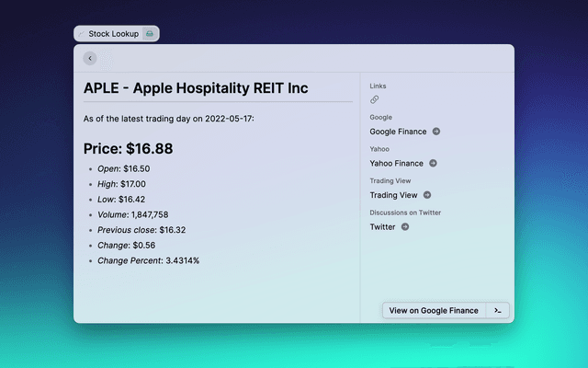Open the Yahoo Finance link

point(396,163)
